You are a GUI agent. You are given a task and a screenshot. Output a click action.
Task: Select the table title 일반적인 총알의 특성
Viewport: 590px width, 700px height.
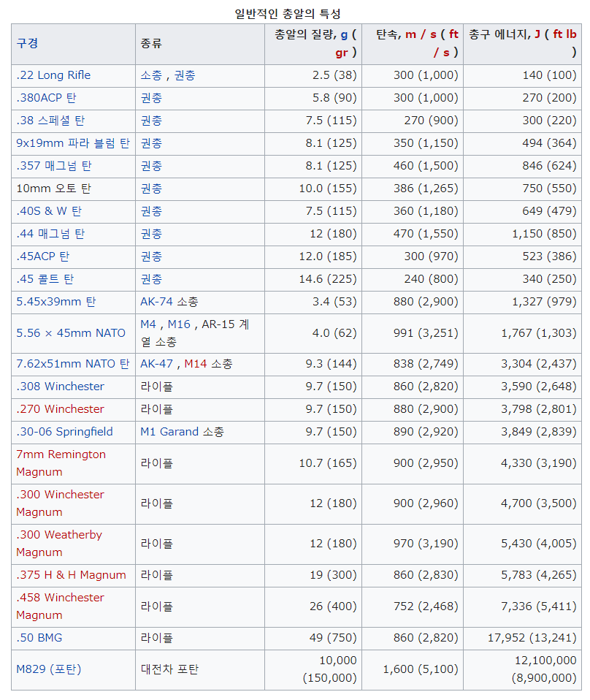pyautogui.click(x=288, y=14)
